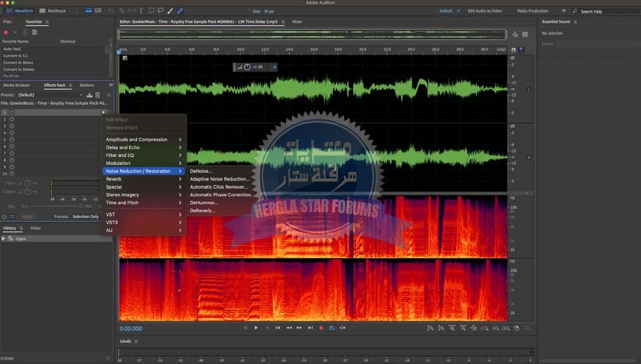Click the red Record button in transport

click(x=320, y=327)
